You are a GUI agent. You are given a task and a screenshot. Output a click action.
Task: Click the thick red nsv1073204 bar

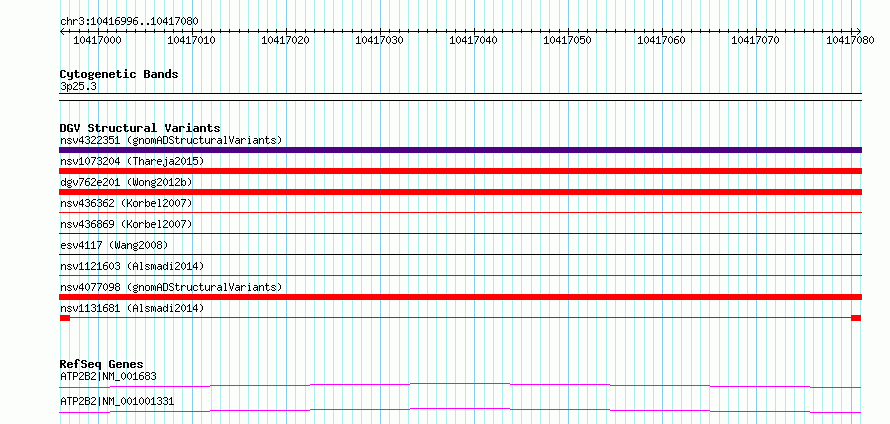(x=461, y=171)
